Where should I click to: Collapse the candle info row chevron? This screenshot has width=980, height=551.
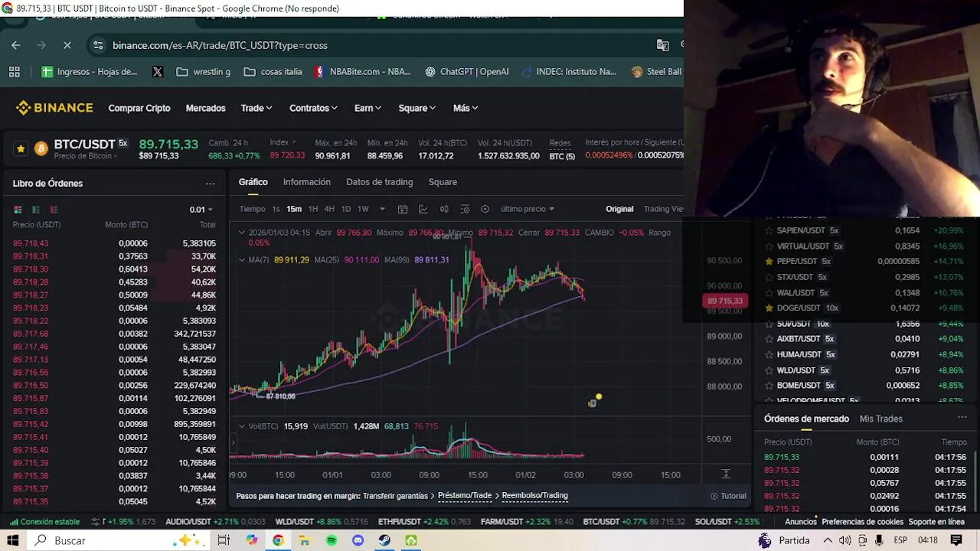coord(242,233)
